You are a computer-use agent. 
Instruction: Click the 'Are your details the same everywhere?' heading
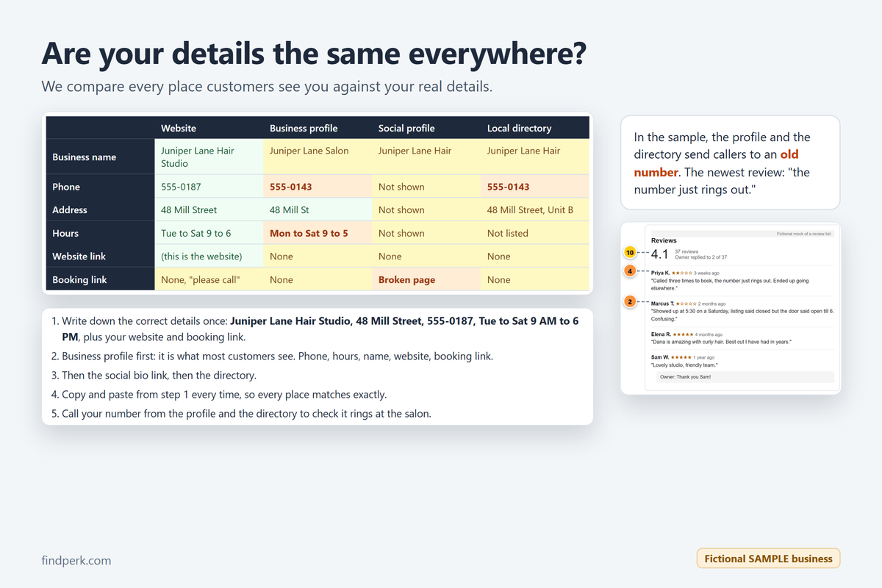tap(314, 54)
